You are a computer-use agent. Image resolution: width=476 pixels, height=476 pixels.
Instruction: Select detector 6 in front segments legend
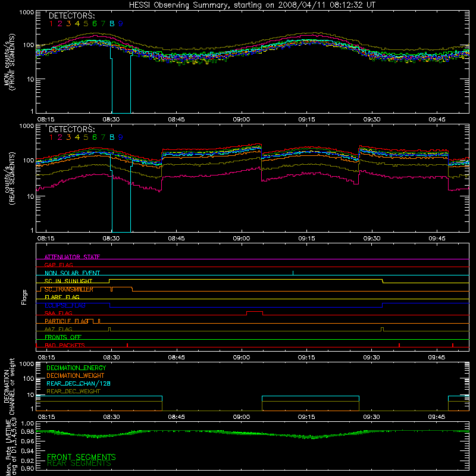coord(95,24)
